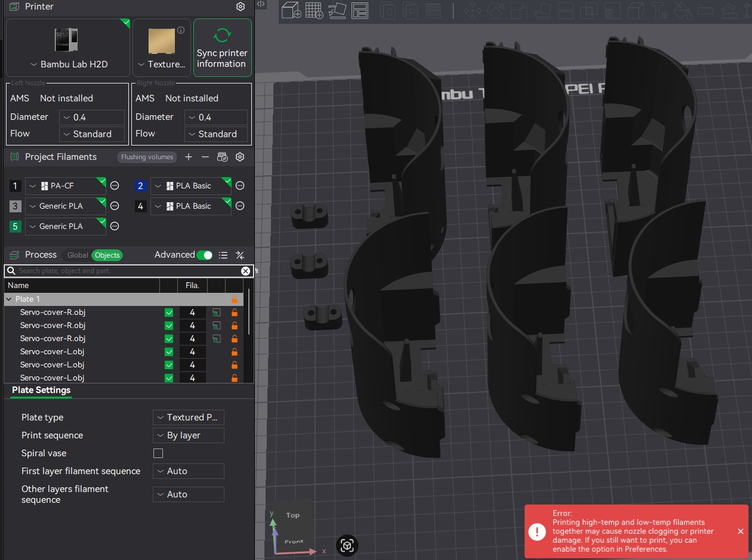Click filament 1 black color swatch
This screenshot has height=560, width=752.
[16, 186]
